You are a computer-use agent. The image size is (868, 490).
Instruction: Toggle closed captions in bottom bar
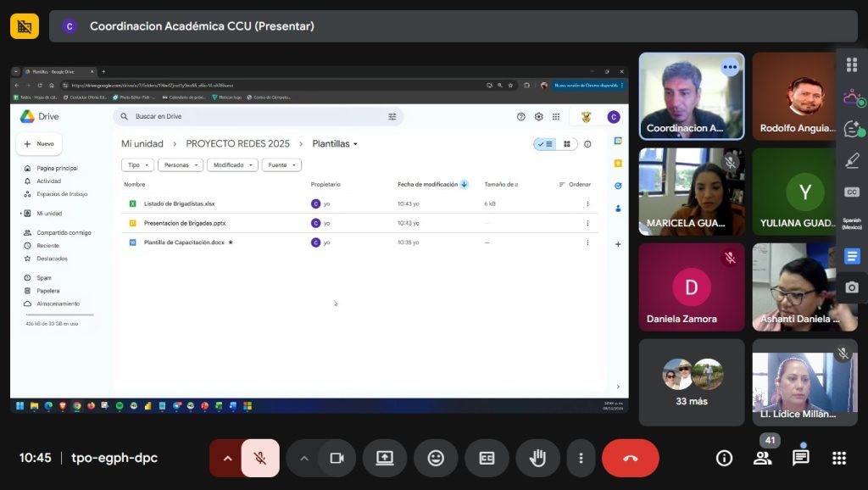[487, 458]
